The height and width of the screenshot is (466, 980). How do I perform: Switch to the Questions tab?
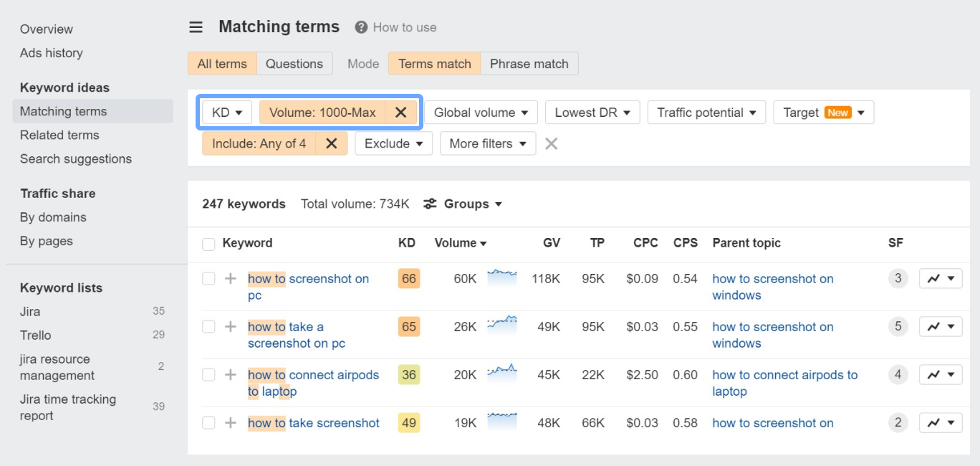pos(294,64)
